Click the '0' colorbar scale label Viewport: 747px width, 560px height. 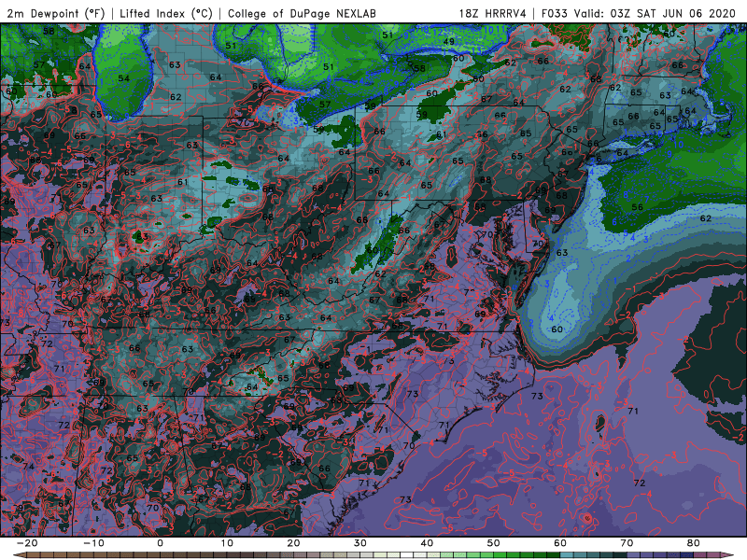coord(160,543)
